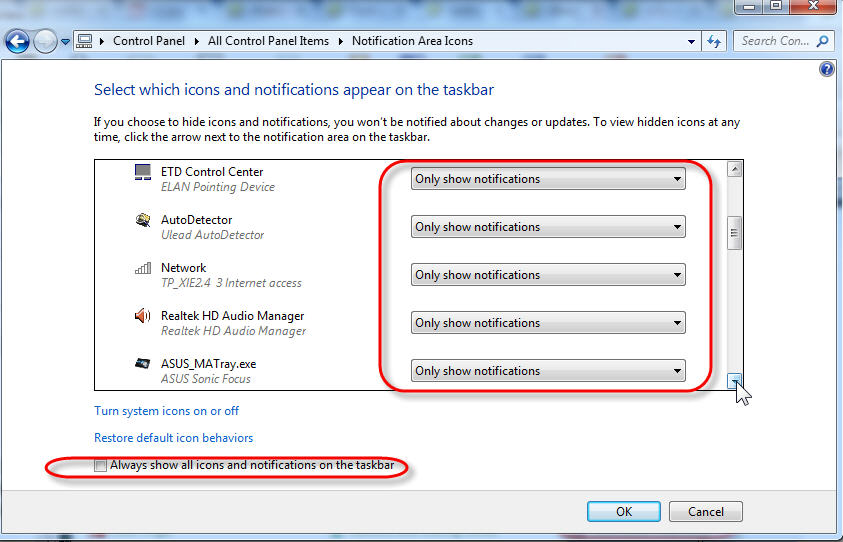Select the Ulead AutoDetector subtitle
Image resolution: width=843 pixels, height=542 pixels.
tap(212, 235)
